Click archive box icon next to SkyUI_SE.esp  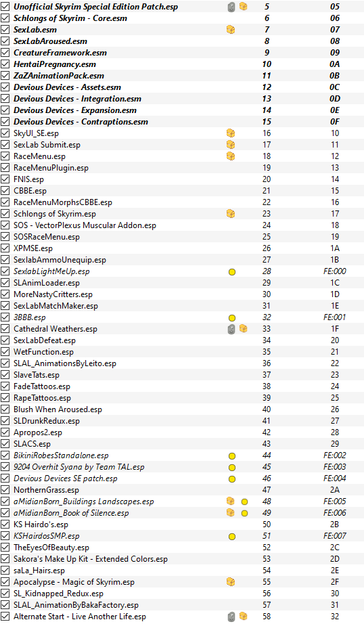point(230,133)
